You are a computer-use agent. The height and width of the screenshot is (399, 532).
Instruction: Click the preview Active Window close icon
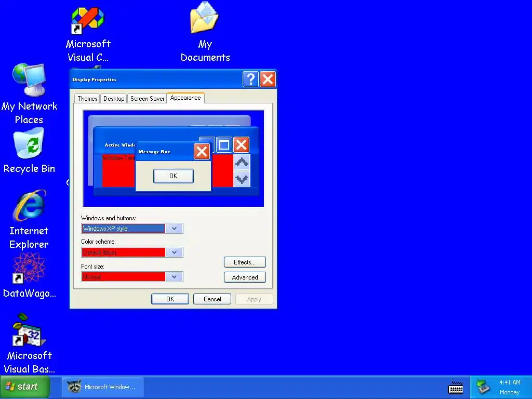pyautogui.click(x=241, y=145)
